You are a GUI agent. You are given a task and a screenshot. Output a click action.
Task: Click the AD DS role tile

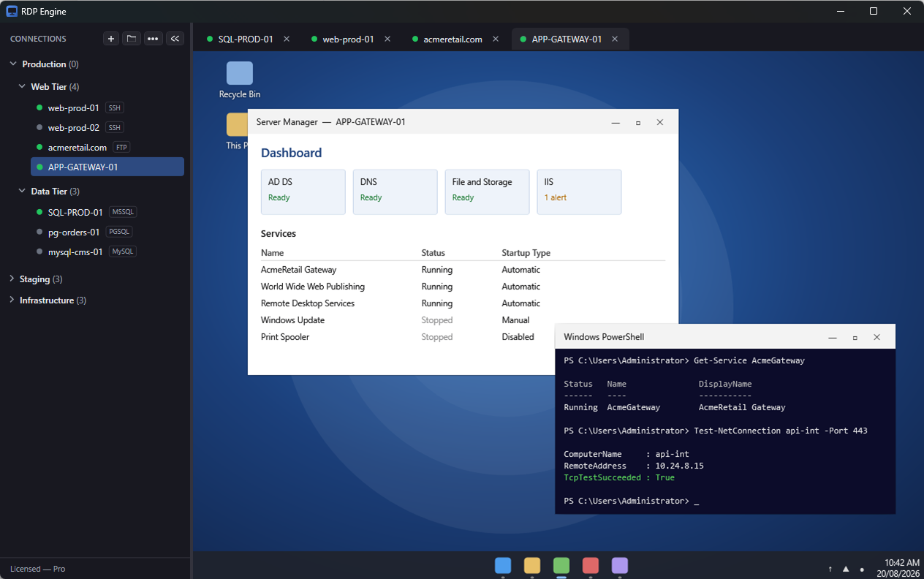tap(303, 192)
